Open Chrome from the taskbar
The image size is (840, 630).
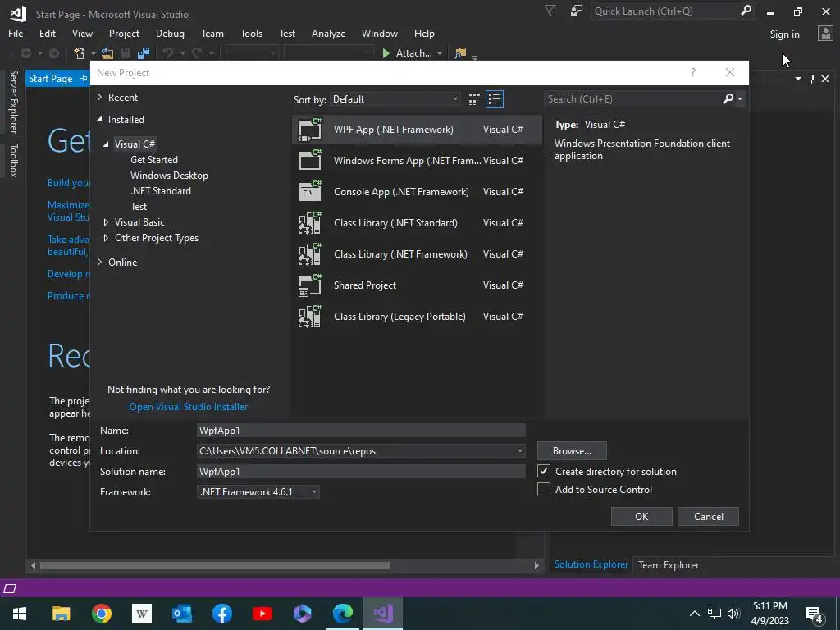click(101, 614)
